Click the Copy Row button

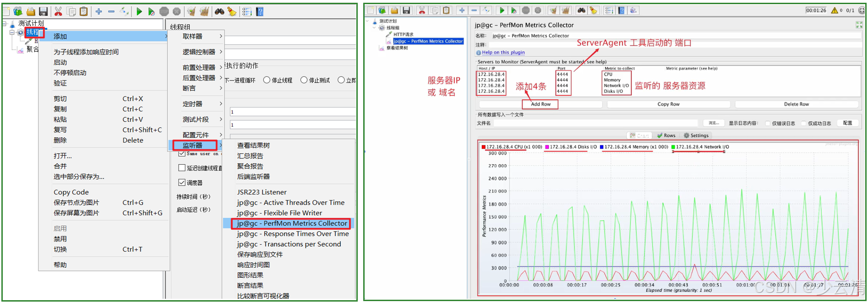pyautogui.click(x=668, y=104)
